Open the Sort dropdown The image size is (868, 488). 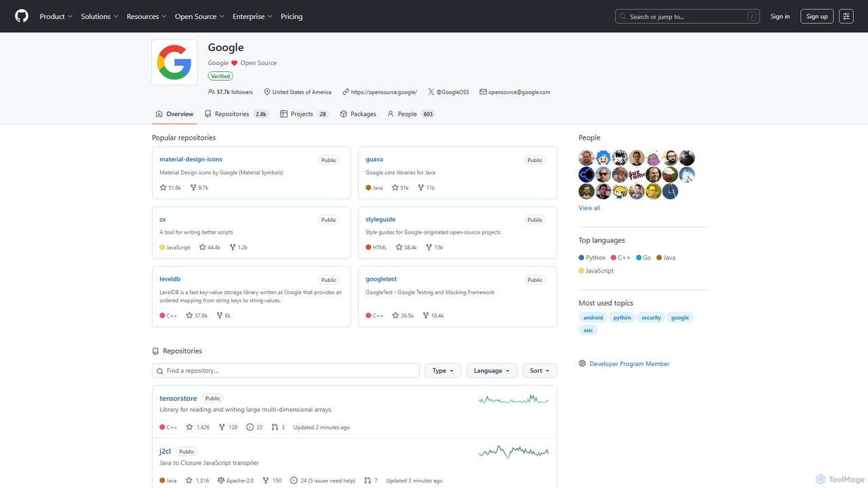(x=540, y=371)
